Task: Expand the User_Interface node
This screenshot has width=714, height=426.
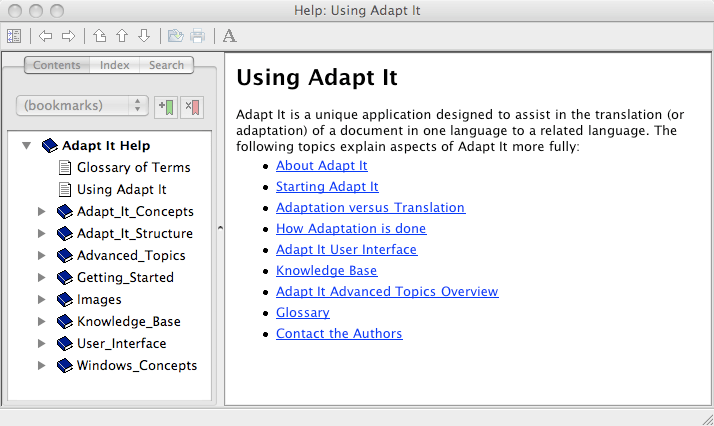Action: (x=41, y=343)
